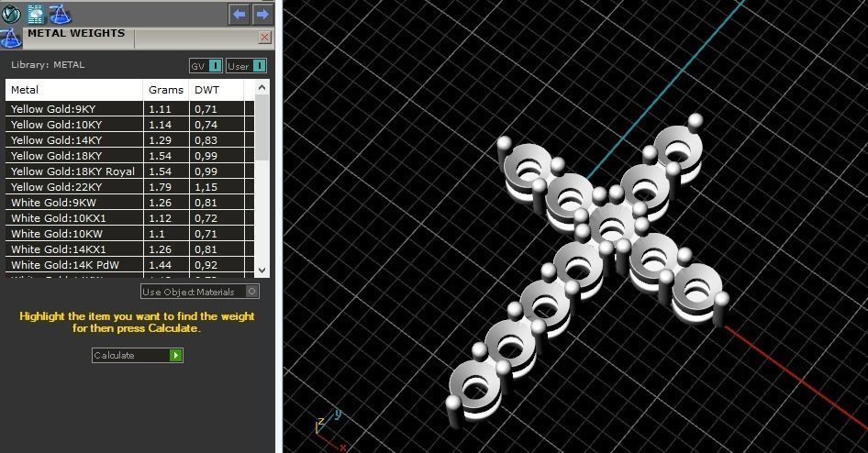Image resolution: width=868 pixels, height=453 pixels.
Task: Toggle the GV library switch
Action: (x=206, y=66)
